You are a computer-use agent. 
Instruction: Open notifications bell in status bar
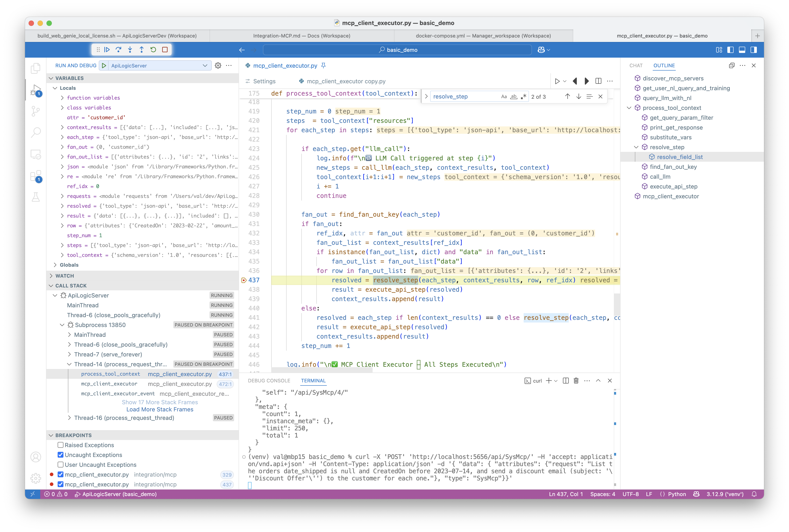tap(754, 494)
